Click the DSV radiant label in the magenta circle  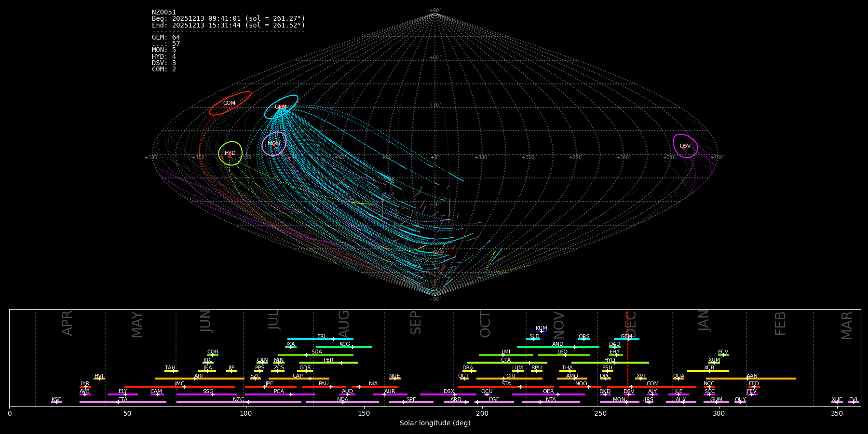(685, 146)
